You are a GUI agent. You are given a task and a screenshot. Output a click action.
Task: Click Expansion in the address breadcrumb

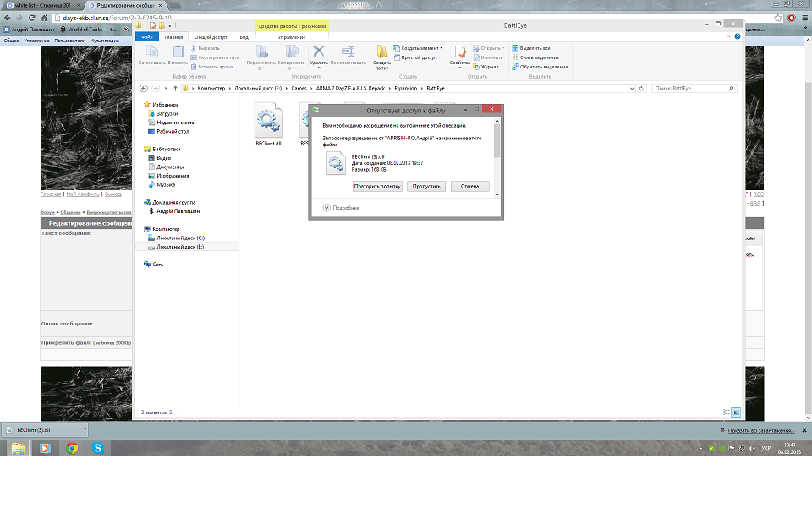click(x=405, y=89)
